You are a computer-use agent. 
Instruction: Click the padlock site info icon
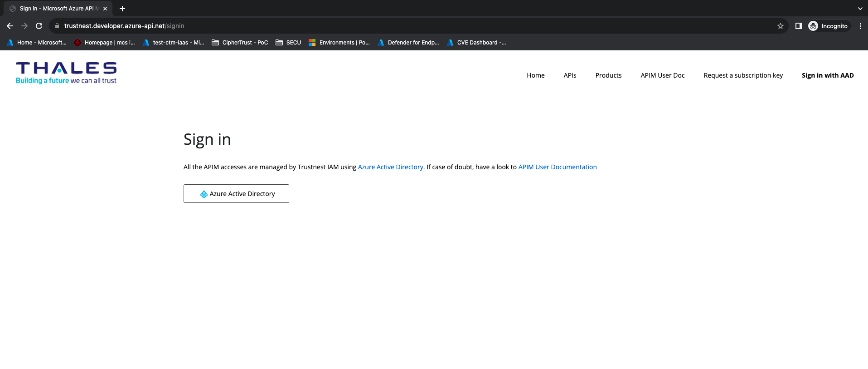coord(57,26)
